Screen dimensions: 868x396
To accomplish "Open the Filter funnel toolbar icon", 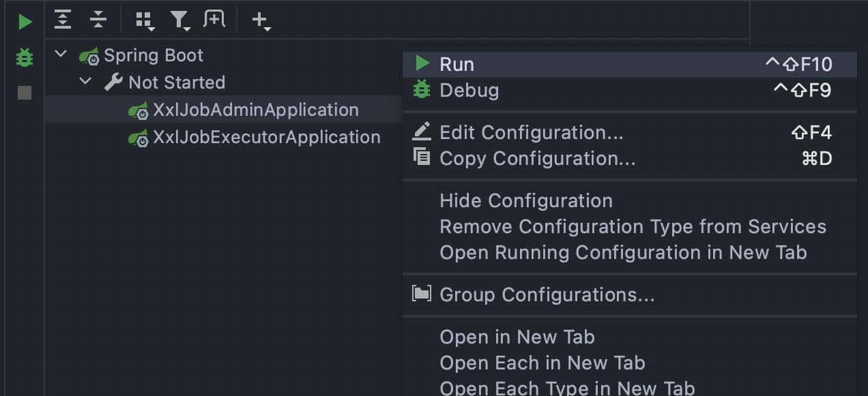I will tap(180, 21).
